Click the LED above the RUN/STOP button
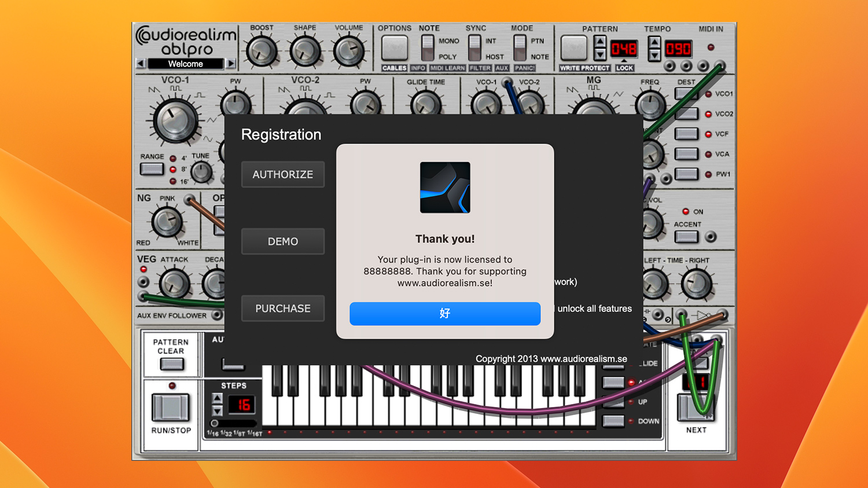The height and width of the screenshot is (488, 868). 172,386
